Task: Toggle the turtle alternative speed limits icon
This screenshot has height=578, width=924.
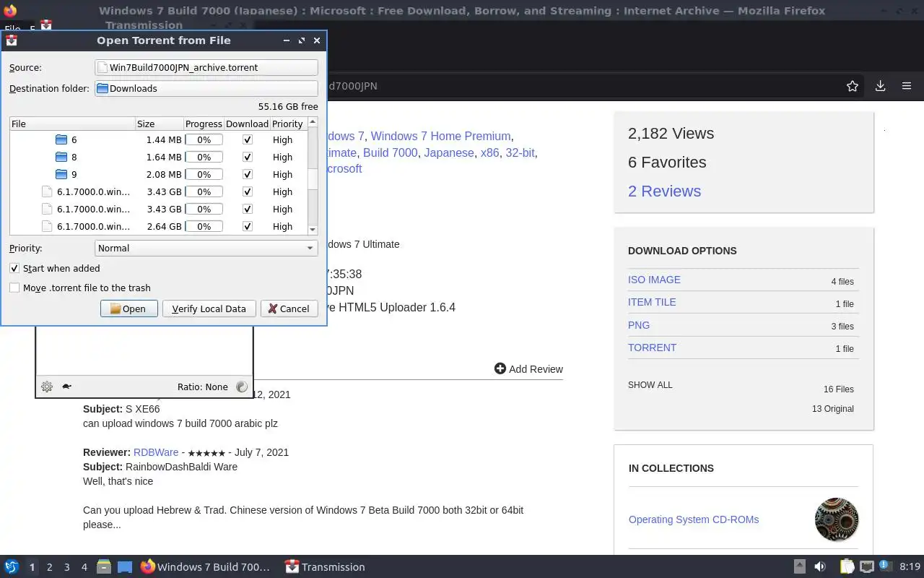Action: pos(66,387)
